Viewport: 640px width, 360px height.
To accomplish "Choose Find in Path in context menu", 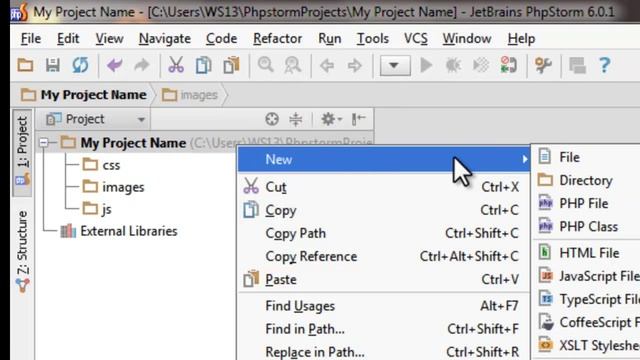I will tap(384, 329).
